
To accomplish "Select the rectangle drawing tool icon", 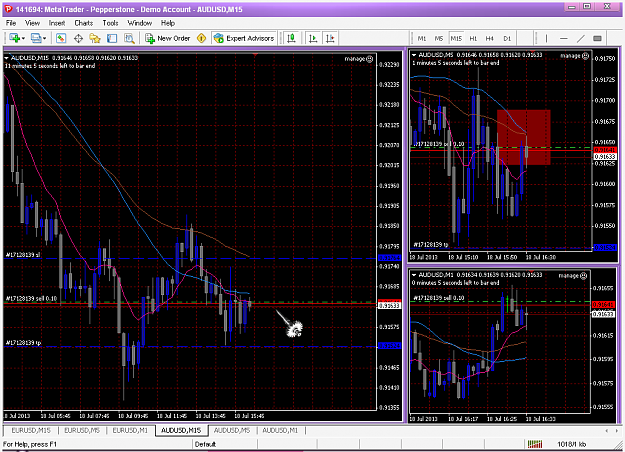I will click(x=597, y=38).
